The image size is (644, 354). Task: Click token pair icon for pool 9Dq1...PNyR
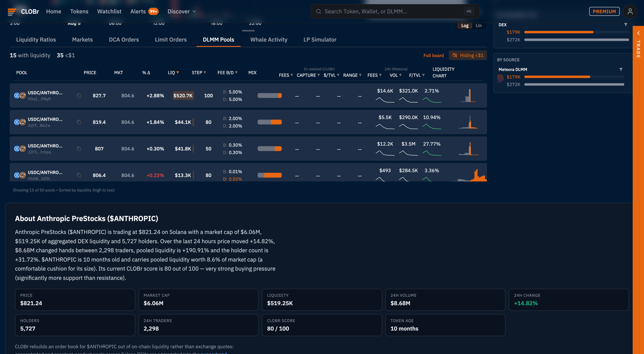20,95
